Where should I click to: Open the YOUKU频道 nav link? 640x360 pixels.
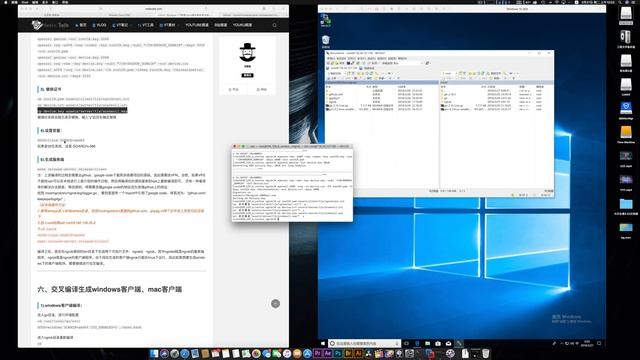tap(242, 25)
